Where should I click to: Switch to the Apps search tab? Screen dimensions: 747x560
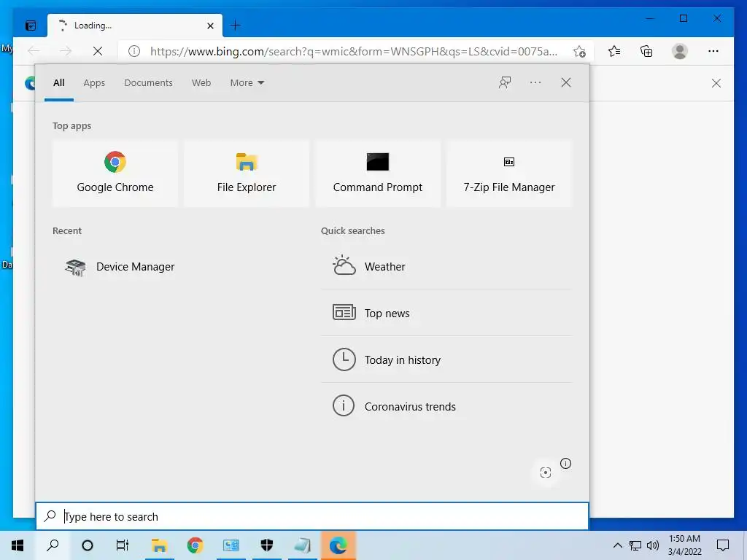pos(94,83)
